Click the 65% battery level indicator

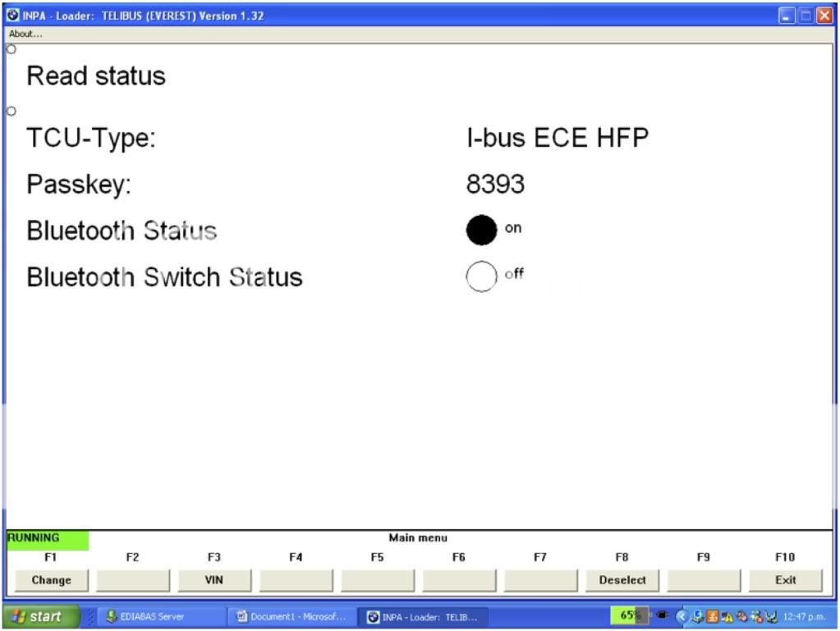[x=630, y=615]
